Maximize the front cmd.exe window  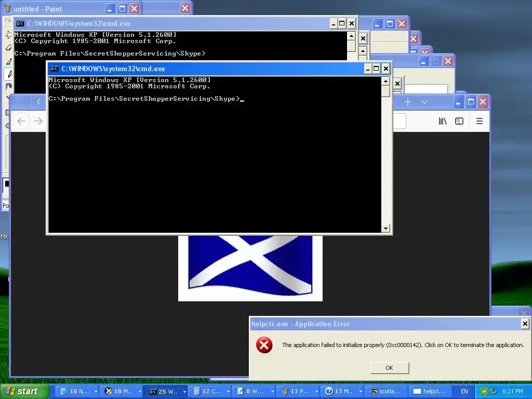376,69
